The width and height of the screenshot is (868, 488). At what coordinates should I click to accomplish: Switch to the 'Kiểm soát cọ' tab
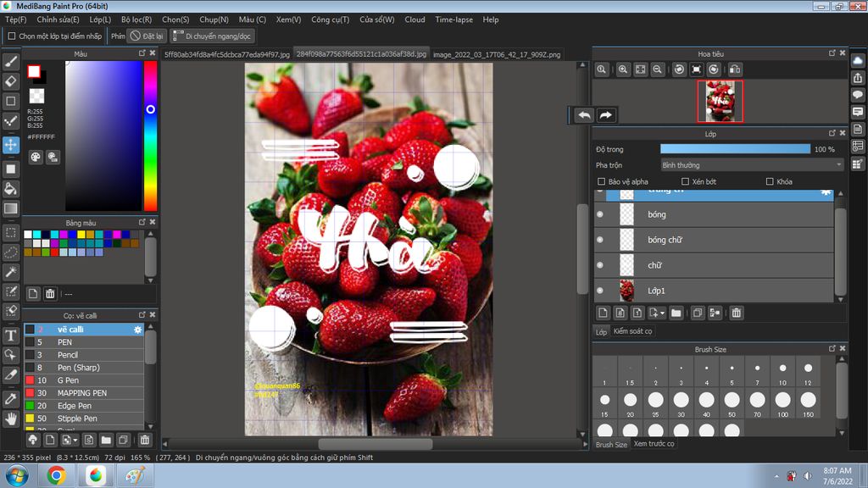632,331
